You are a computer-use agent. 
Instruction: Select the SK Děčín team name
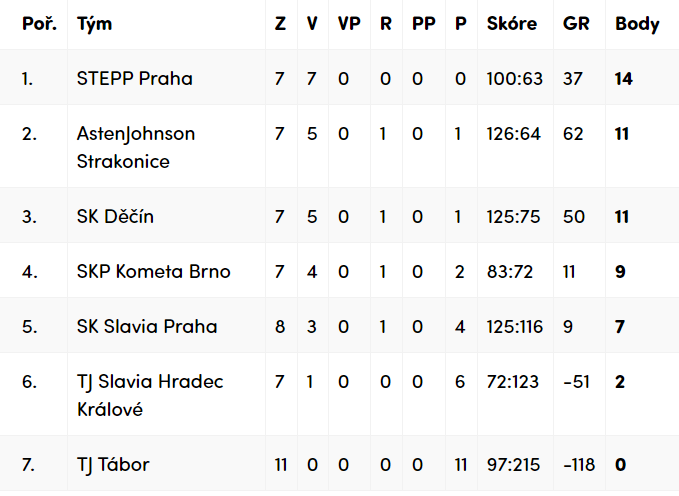115,216
